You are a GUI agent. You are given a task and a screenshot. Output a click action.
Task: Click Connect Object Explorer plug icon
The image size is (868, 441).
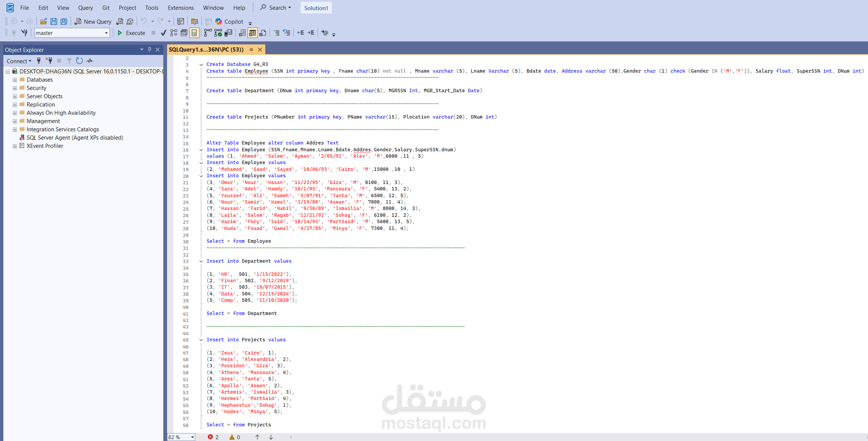[39, 61]
